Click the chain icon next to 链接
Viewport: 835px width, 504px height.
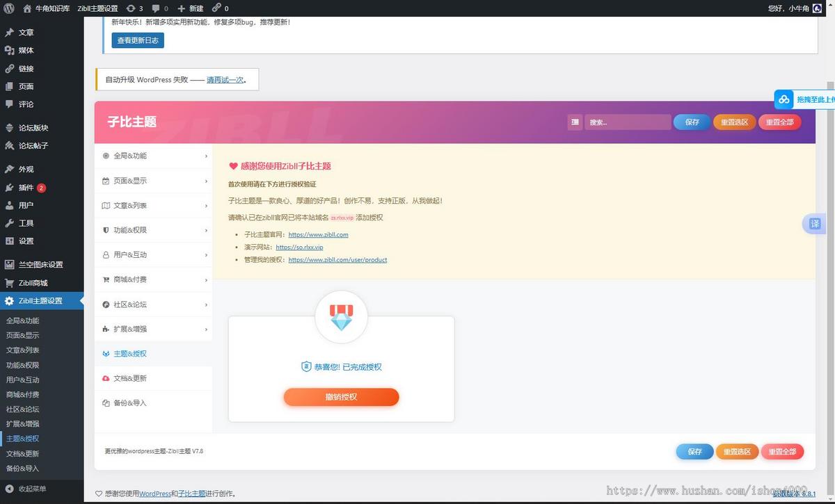point(9,69)
